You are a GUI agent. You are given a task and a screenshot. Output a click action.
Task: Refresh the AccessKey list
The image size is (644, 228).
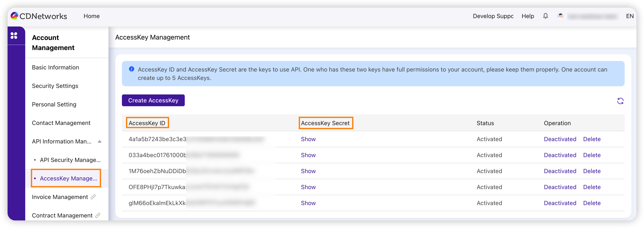(620, 101)
